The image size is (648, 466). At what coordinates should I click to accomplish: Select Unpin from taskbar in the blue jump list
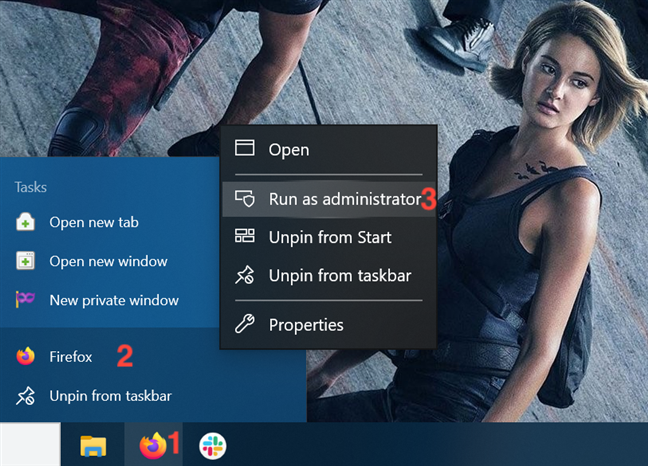[x=153, y=396]
